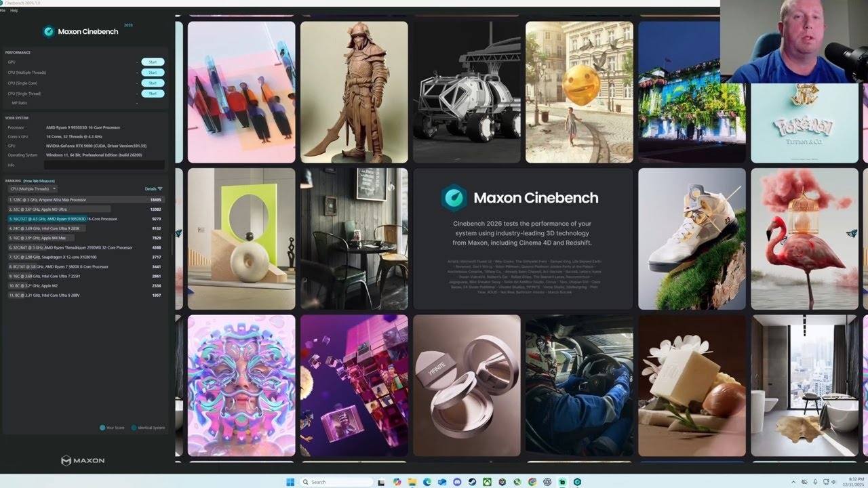Open the Pokemon Tiffany & Co thumbnail

[x=804, y=123]
